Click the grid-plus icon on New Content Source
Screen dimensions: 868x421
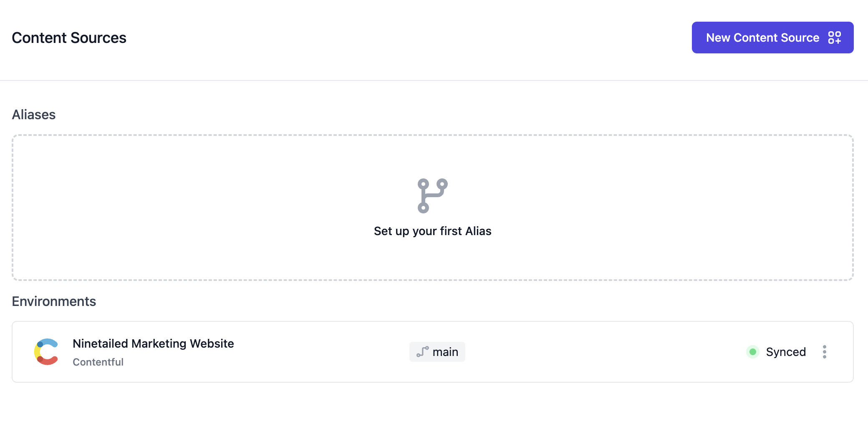click(834, 38)
